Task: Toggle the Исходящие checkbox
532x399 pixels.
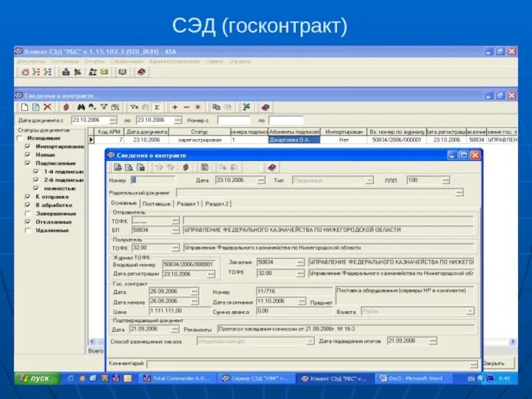Action: 20,138
